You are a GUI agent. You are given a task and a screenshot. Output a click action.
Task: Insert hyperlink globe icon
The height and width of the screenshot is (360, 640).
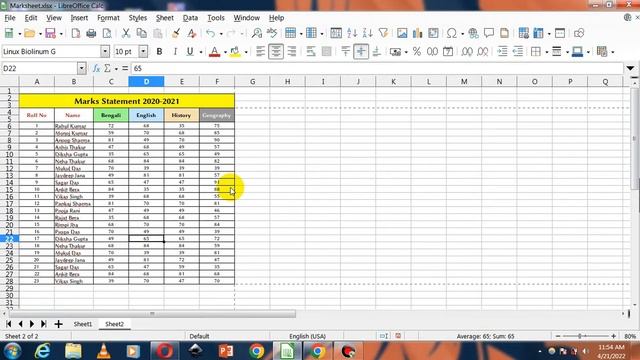pos(473,33)
